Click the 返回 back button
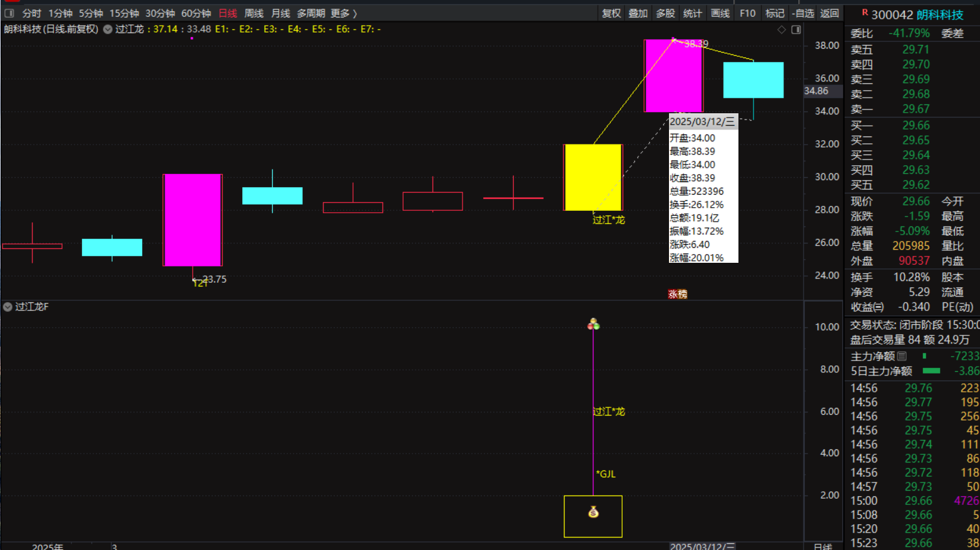980x550 pixels. pyautogui.click(x=829, y=13)
